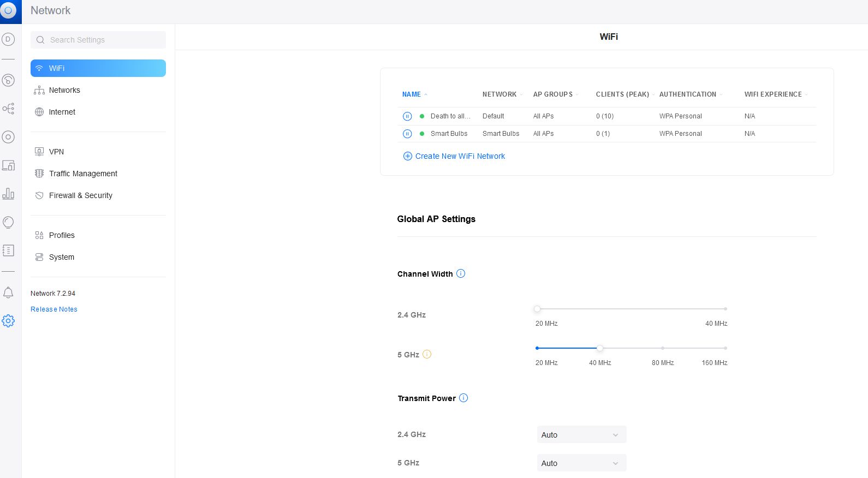868x478 pixels.
Task: Open the Death to all... network row
Action: [x=607, y=116]
